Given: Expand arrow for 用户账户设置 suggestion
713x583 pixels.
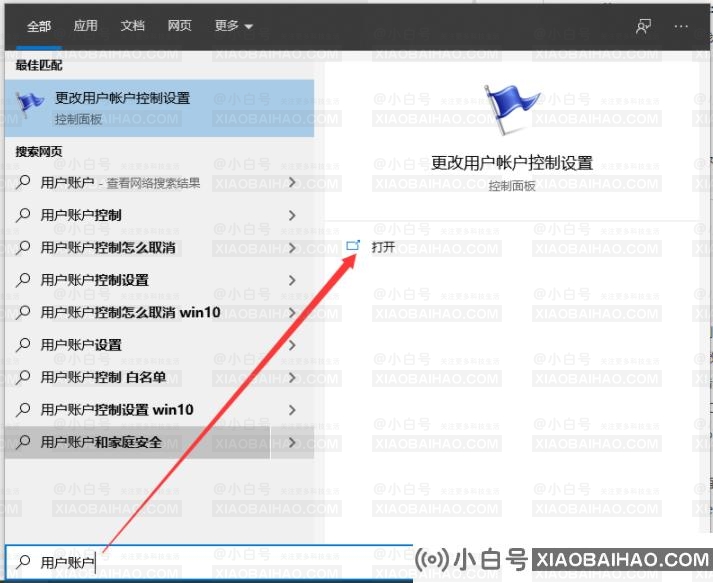Looking at the screenshot, I should tap(292, 345).
